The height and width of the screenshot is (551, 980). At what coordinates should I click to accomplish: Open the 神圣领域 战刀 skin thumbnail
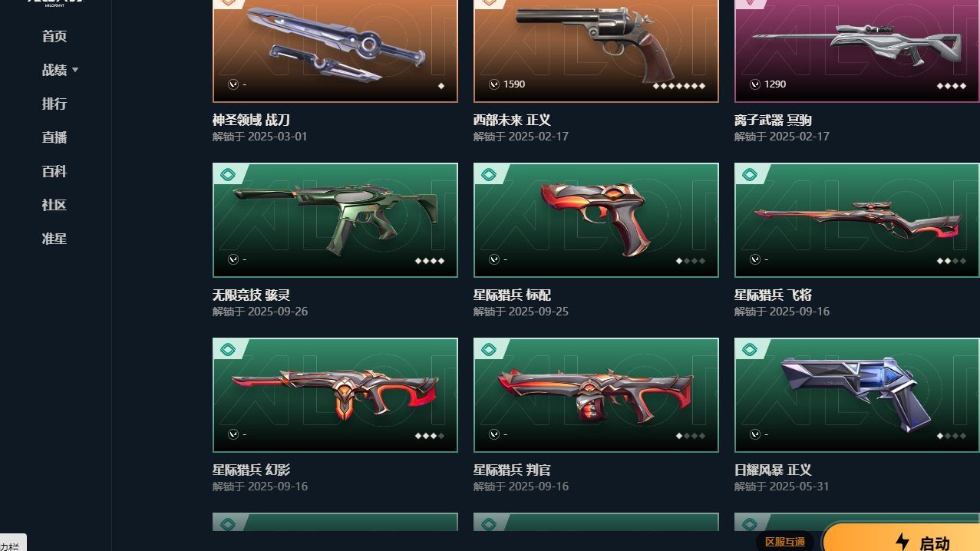pos(335,51)
